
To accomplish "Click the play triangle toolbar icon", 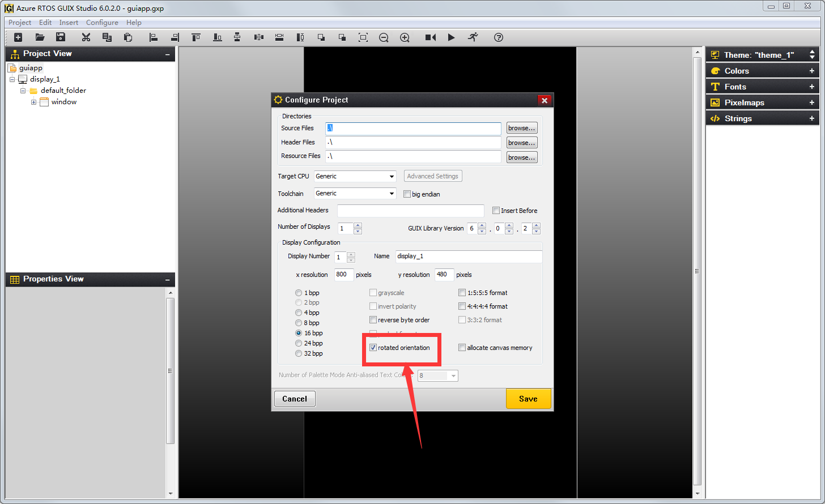I will pos(451,37).
